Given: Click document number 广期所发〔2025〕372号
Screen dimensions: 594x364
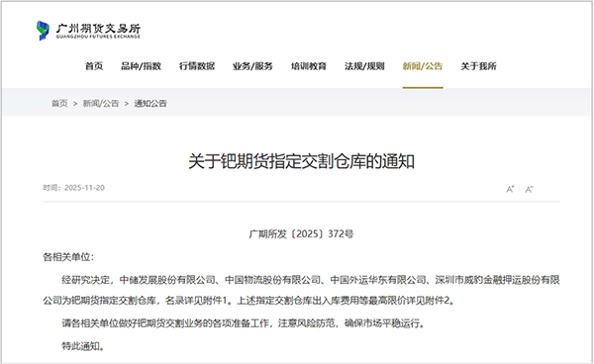Looking at the screenshot, I should pos(301,233).
